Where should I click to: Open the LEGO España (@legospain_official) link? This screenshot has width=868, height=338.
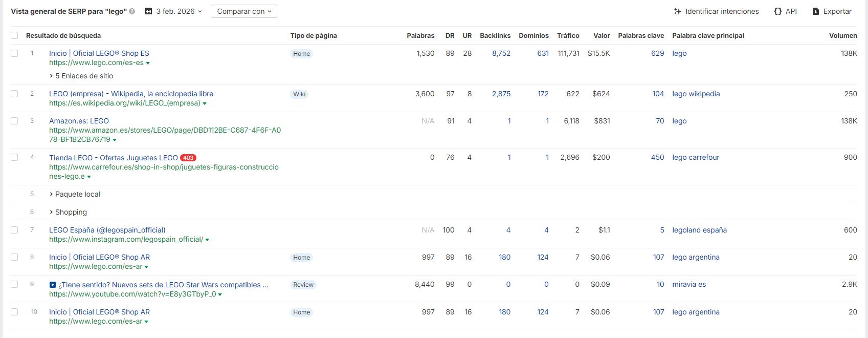[x=107, y=230]
